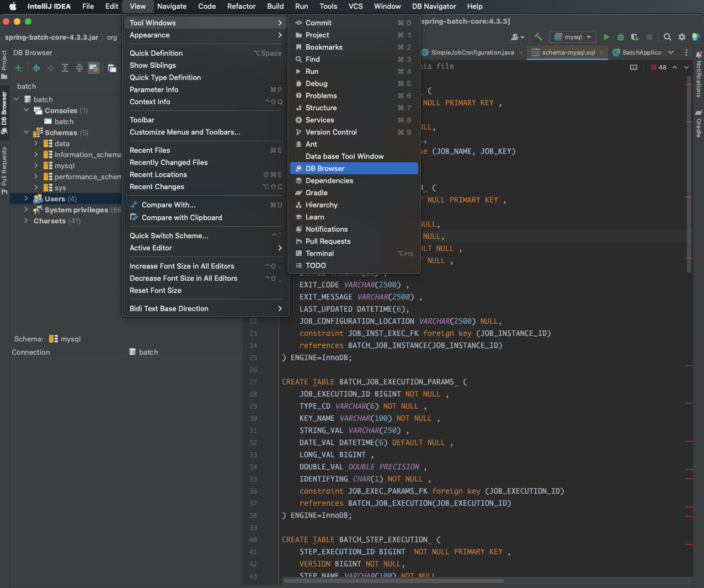The height and width of the screenshot is (588, 704).
Task: Click the forward navigation arrow in DB Browser
Action: [x=51, y=68]
